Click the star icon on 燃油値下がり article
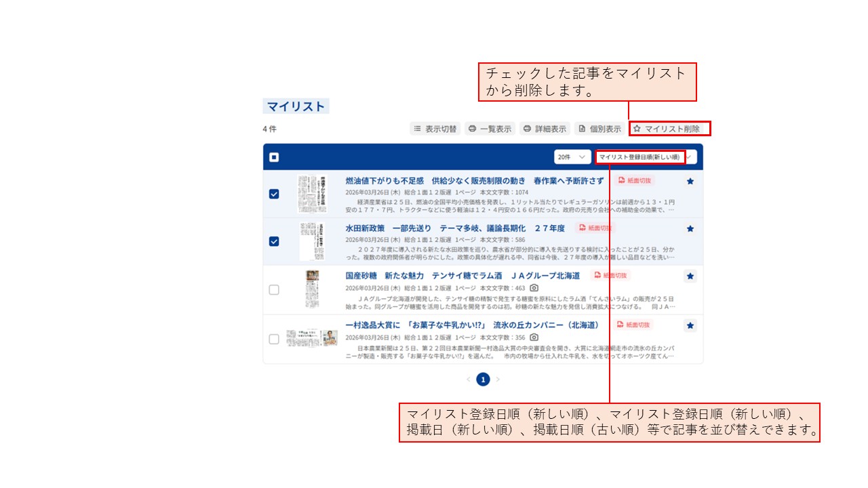The image size is (868, 488). [x=690, y=182]
